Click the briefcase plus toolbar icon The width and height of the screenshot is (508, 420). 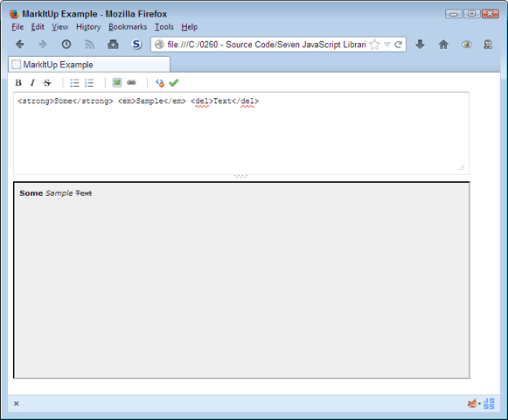point(113,44)
